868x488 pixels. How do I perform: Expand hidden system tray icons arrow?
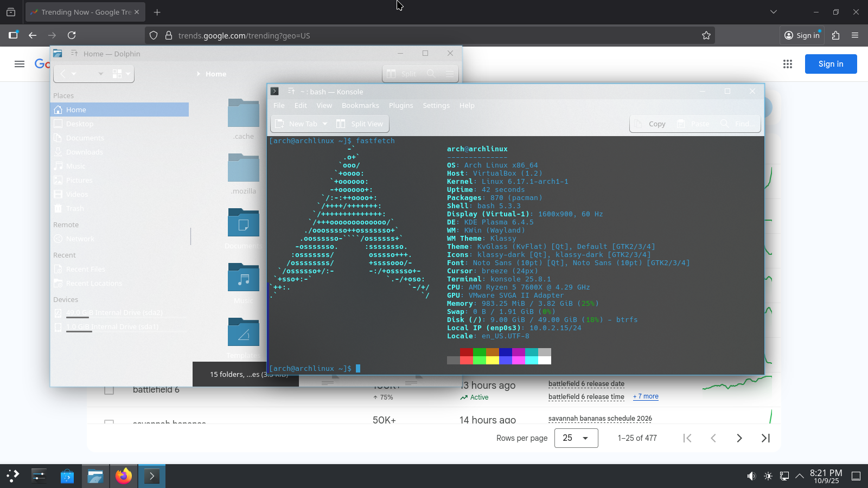tap(800, 476)
